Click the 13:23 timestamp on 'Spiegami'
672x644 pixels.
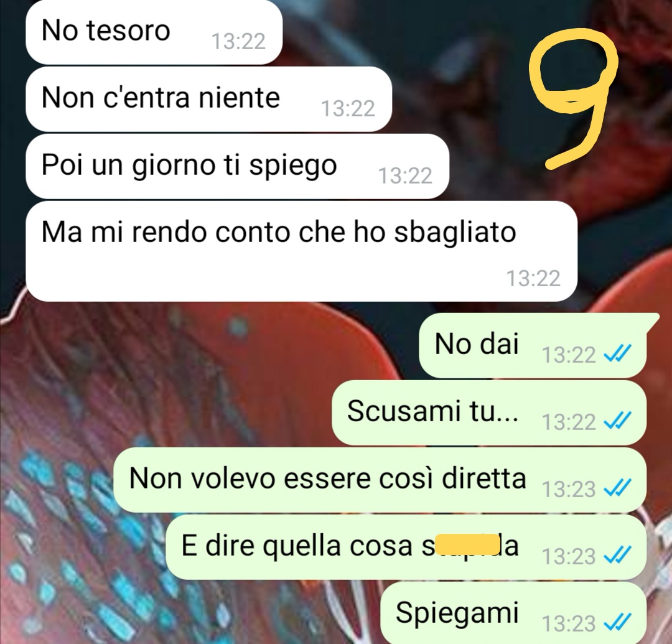[x=569, y=623]
